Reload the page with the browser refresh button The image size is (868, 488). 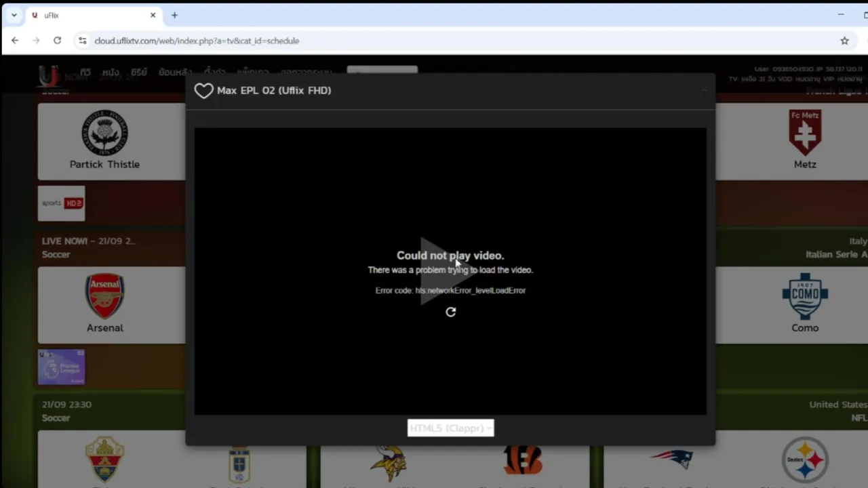(x=57, y=41)
